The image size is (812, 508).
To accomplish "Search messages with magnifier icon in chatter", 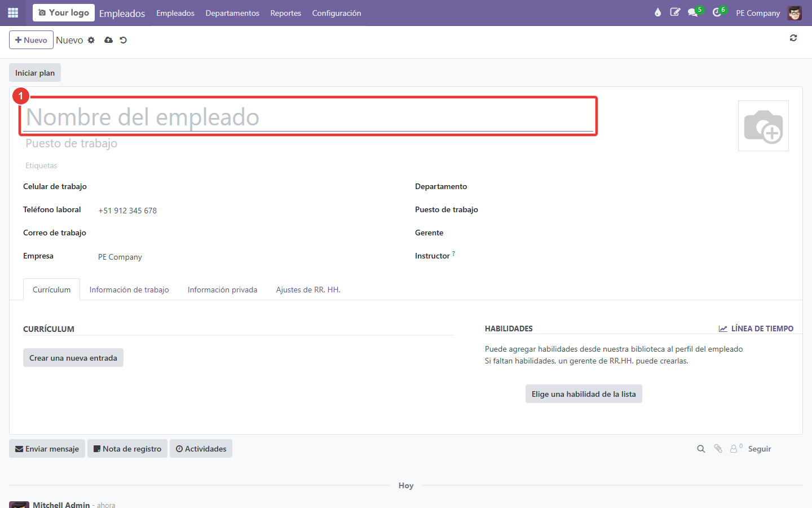I will coord(701,449).
